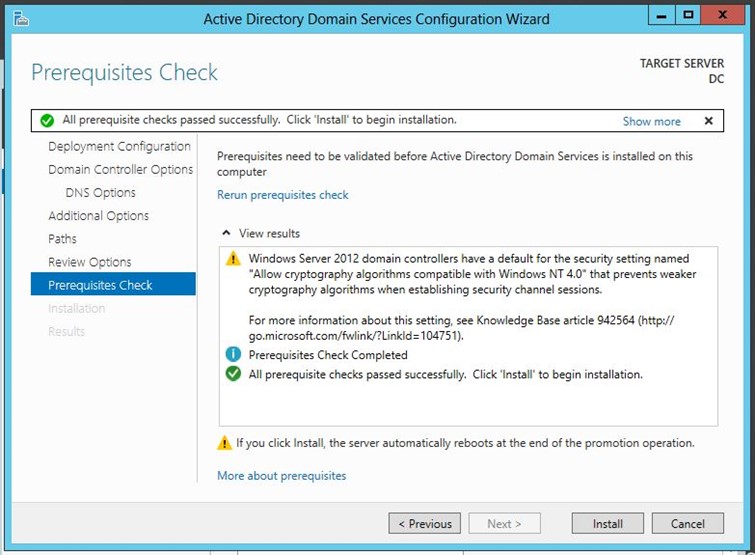Viewport: 755px width, 555px height.
Task: Collapse the View results section
Action: click(226, 233)
